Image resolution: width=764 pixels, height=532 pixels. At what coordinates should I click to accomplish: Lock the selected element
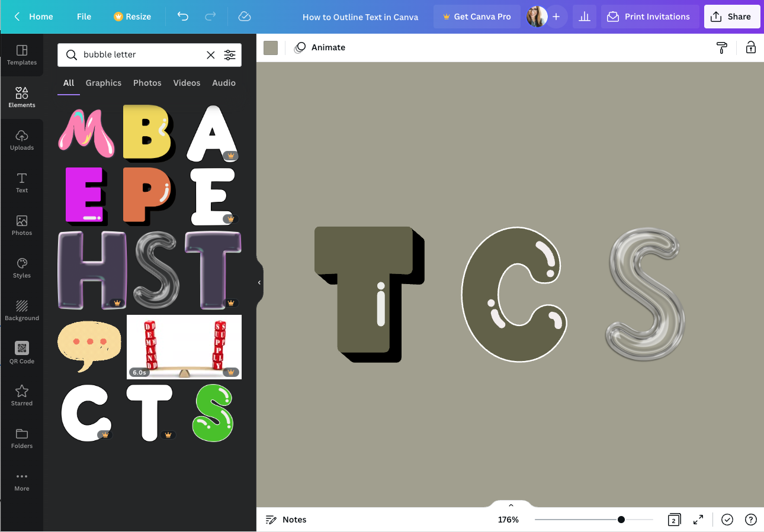(x=750, y=47)
